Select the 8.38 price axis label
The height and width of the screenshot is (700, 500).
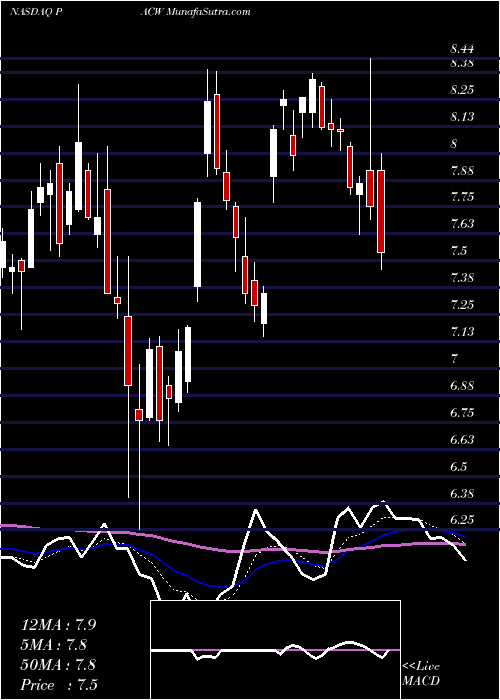[462, 63]
